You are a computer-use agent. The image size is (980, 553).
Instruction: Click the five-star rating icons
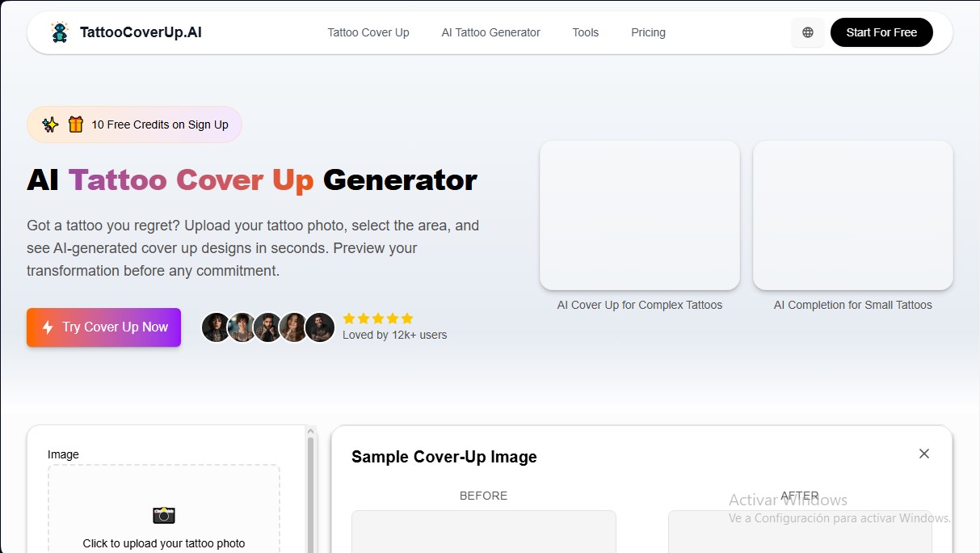point(378,319)
